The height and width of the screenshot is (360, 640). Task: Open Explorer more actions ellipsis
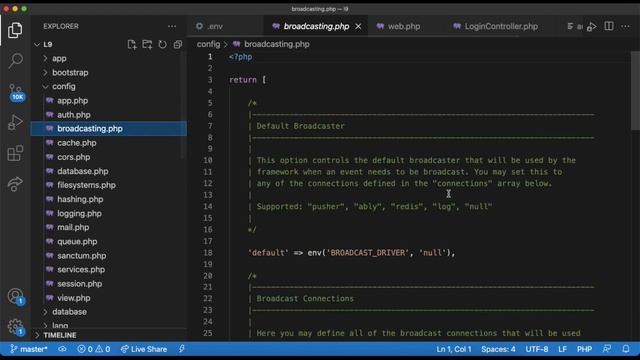click(x=172, y=27)
